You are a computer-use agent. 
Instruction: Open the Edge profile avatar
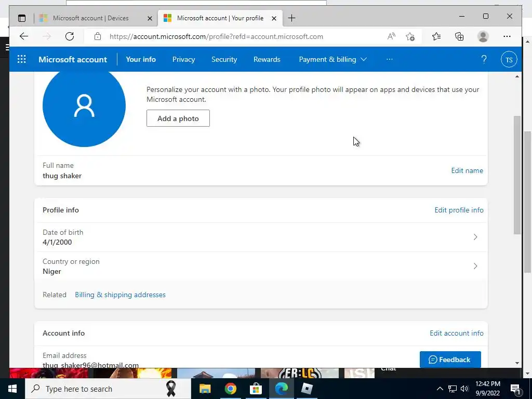[x=483, y=36]
